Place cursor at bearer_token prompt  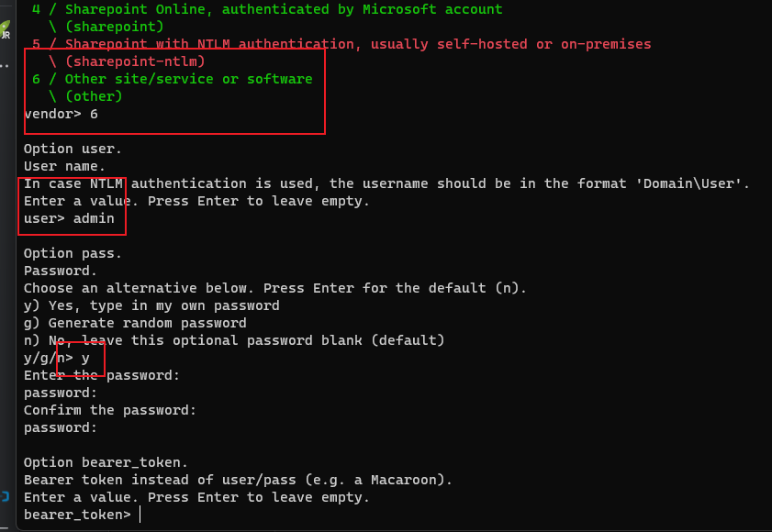pyautogui.click(x=140, y=515)
